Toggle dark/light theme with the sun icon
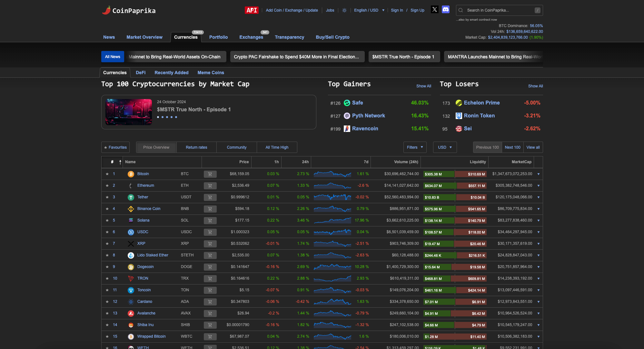Viewport: 644px width, 349px height. (x=344, y=10)
